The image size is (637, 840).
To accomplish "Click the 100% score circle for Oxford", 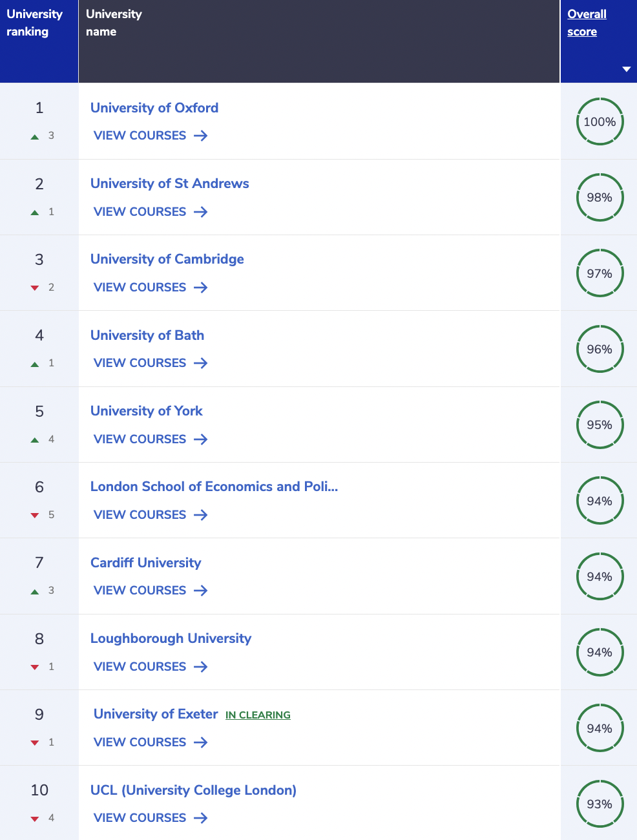I will point(600,121).
